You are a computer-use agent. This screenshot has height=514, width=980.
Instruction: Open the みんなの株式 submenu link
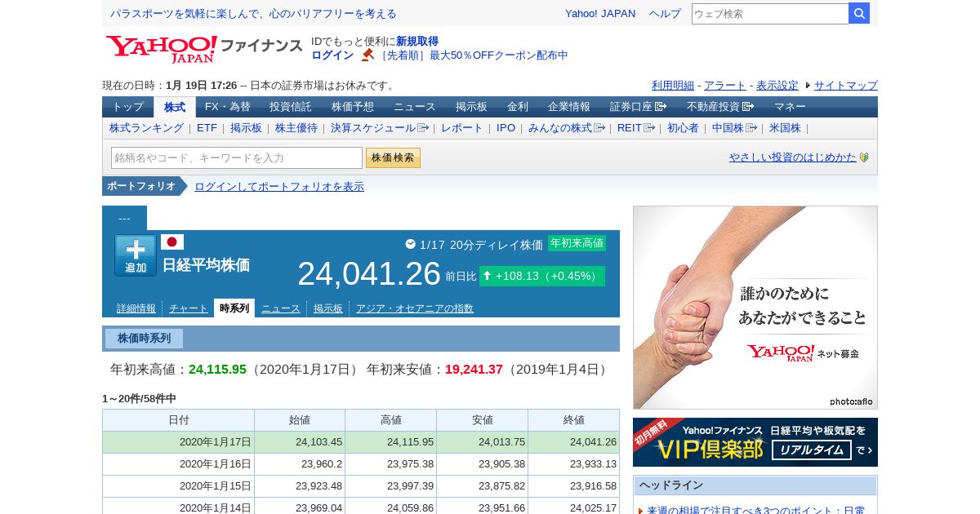click(x=566, y=128)
